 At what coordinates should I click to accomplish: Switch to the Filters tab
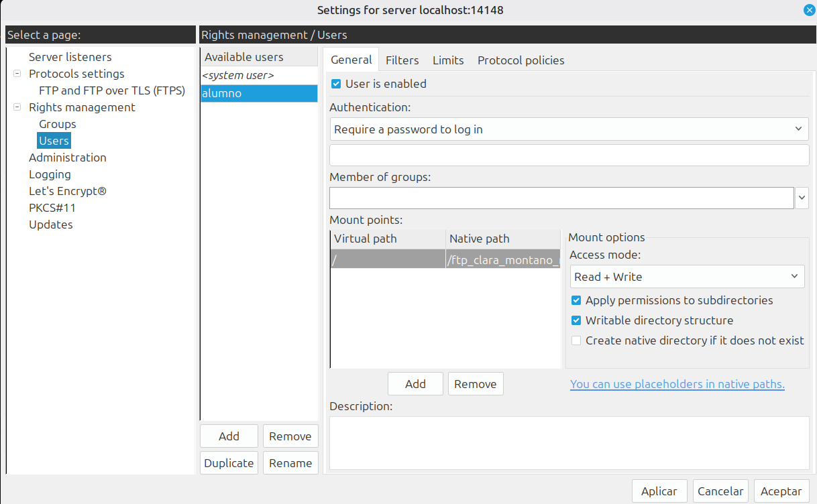[402, 60]
